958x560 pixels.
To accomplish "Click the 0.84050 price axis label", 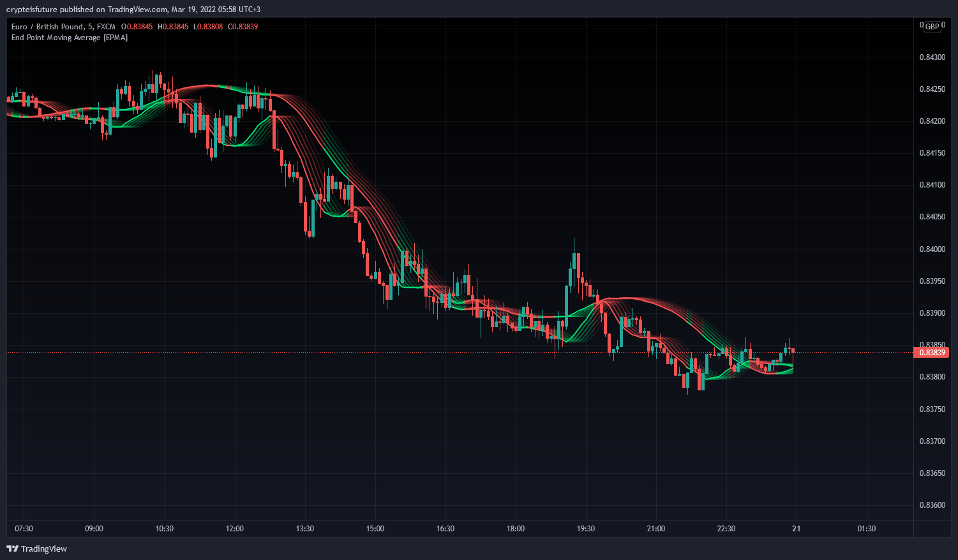I will click(932, 217).
